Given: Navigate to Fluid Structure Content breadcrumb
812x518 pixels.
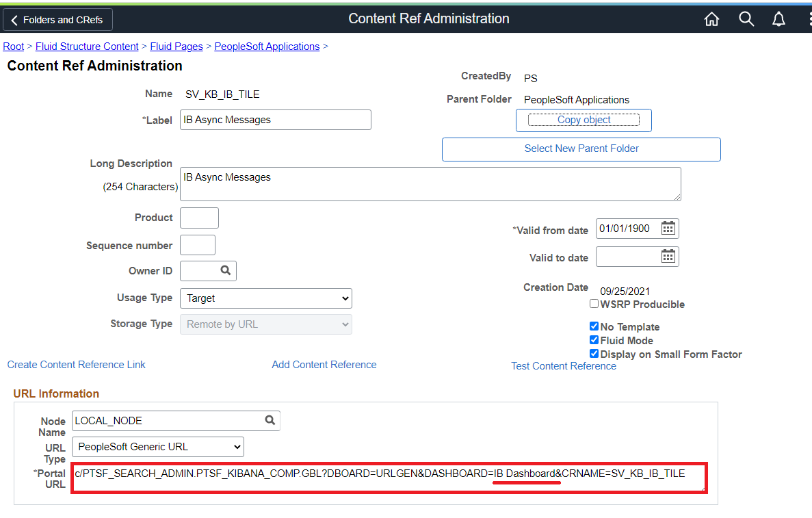Looking at the screenshot, I should click(x=87, y=47).
